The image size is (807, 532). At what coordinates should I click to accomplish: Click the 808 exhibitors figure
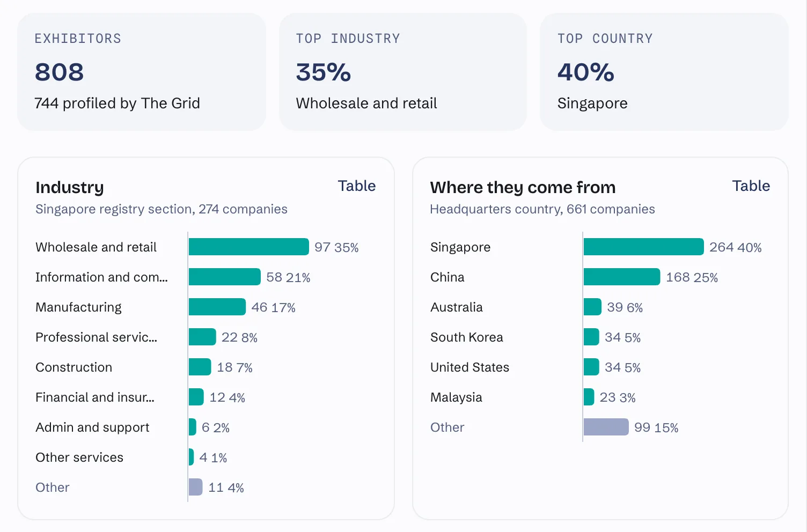[59, 72]
